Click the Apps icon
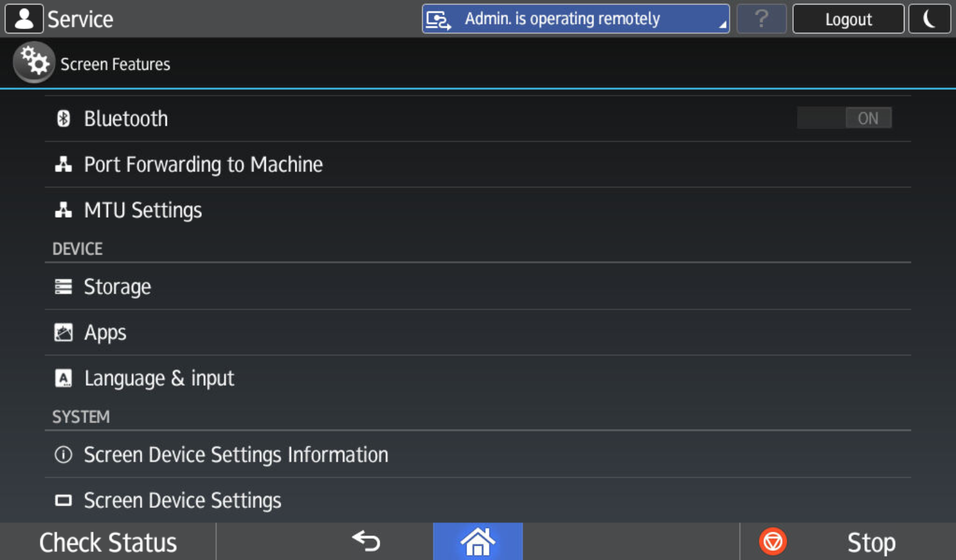 [x=63, y=332]
